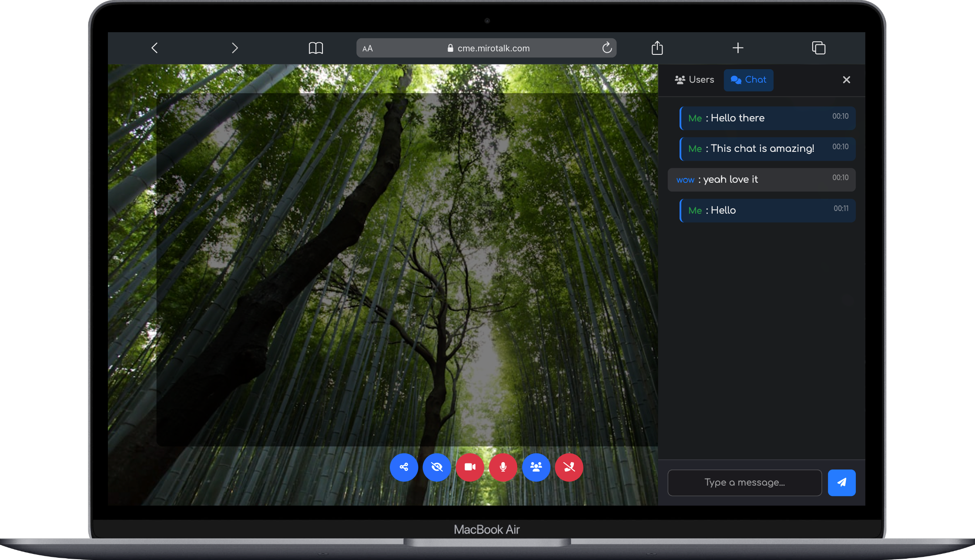Image resolution: width=975 pixels, height=560 pixels.
Task: Open a new tab with plus
Action: (x=738, y=48)
